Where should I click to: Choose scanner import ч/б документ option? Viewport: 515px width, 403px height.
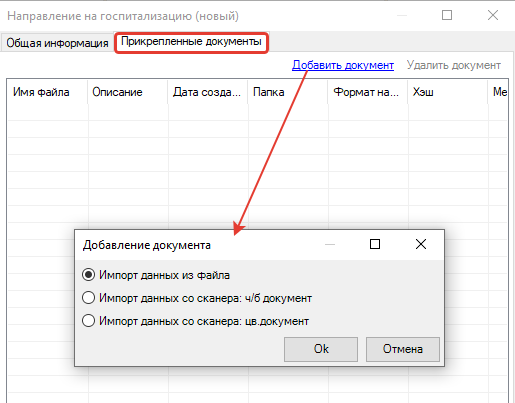[x=197, y=298]
